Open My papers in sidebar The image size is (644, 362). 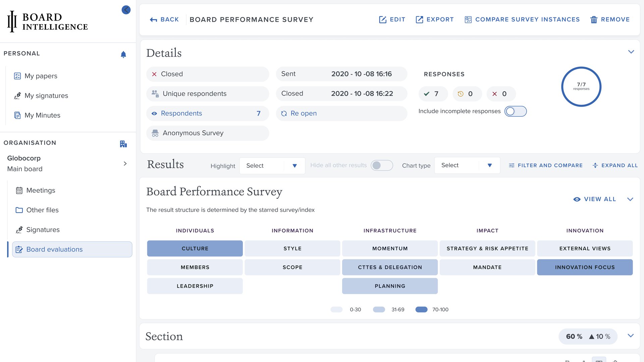pyautogui.click(x=41, y=76)
